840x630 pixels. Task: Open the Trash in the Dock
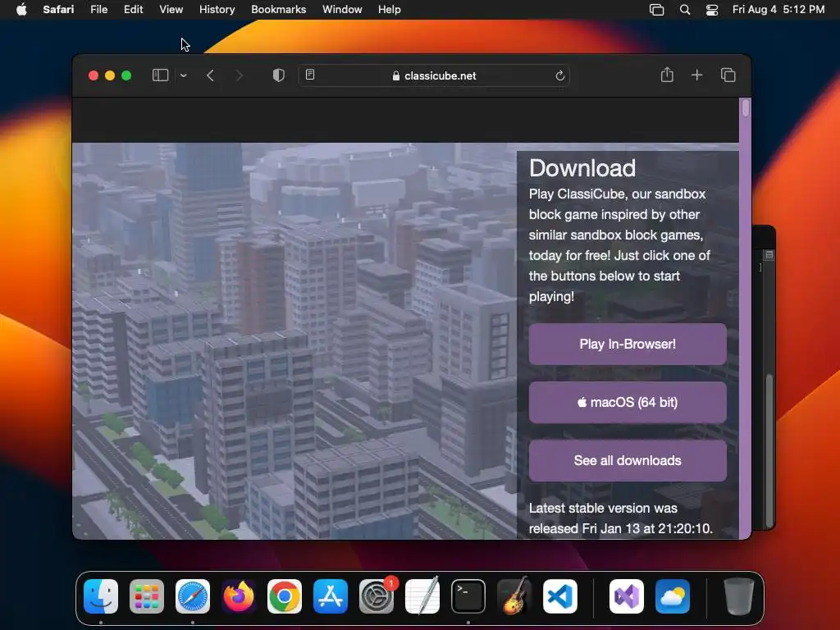739,596
